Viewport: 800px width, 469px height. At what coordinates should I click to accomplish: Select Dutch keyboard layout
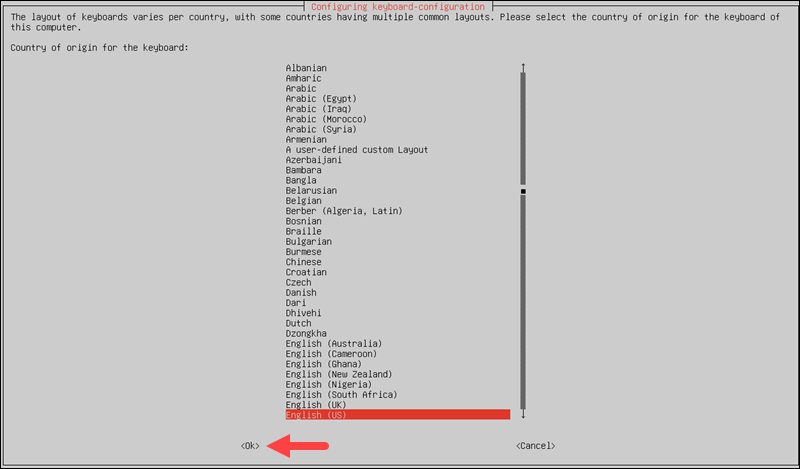coord(298,323)
